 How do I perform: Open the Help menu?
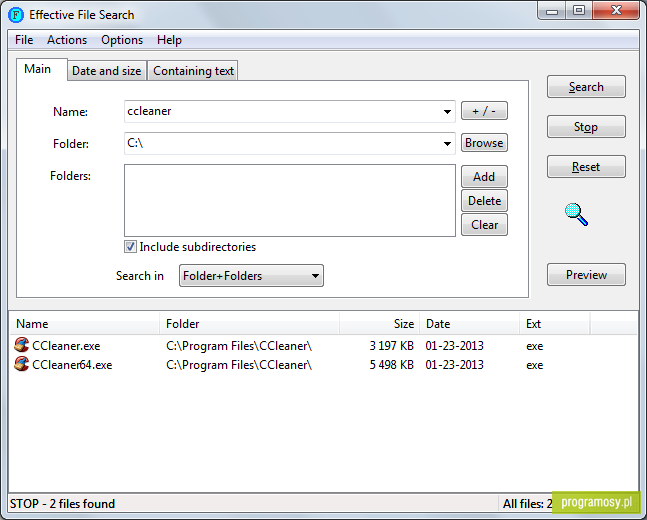(169, 40)
